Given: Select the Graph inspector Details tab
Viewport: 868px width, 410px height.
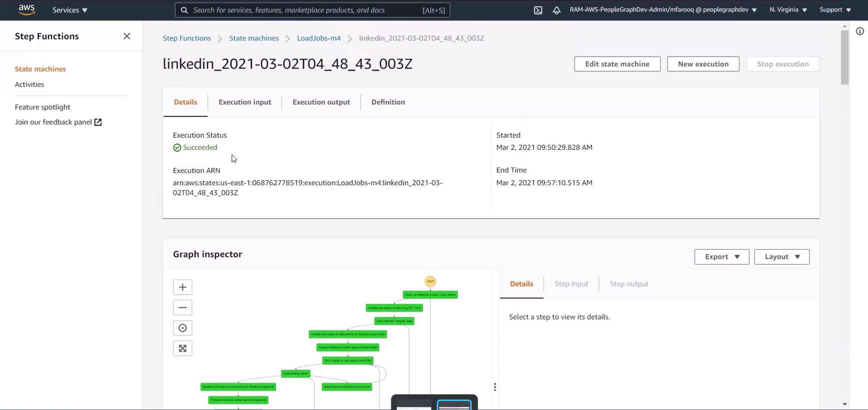Looking at the screenshot, I should [x=522, y=284].
